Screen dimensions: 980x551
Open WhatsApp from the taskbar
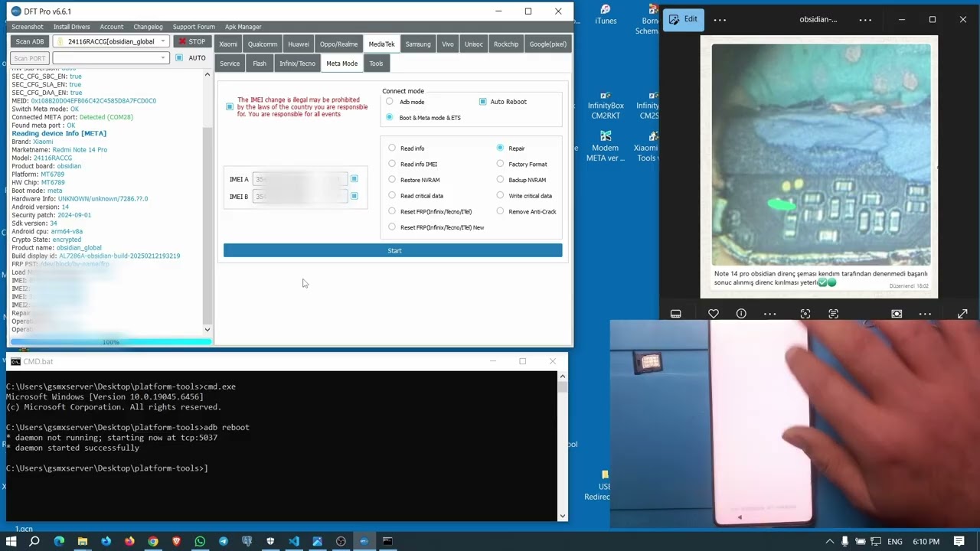coord(200,542)
